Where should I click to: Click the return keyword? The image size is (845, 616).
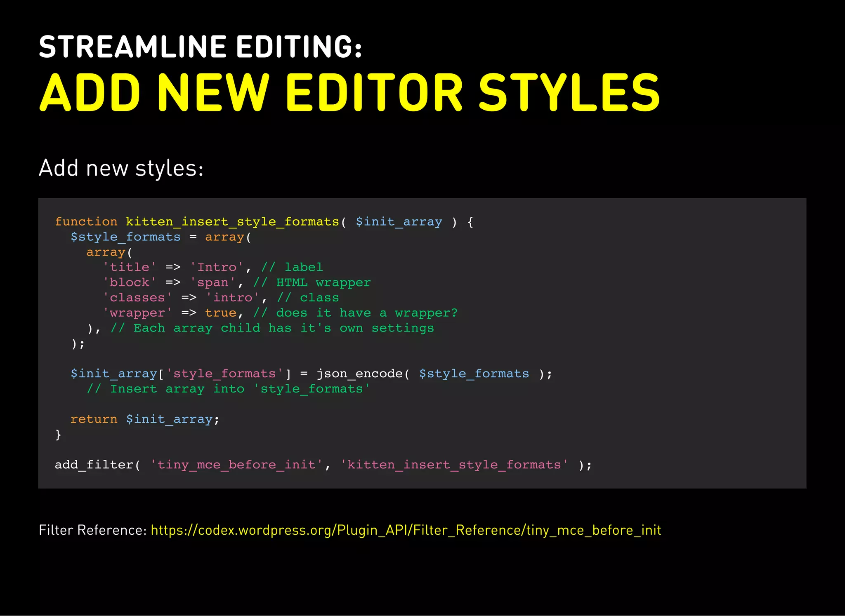coord(94,419)
